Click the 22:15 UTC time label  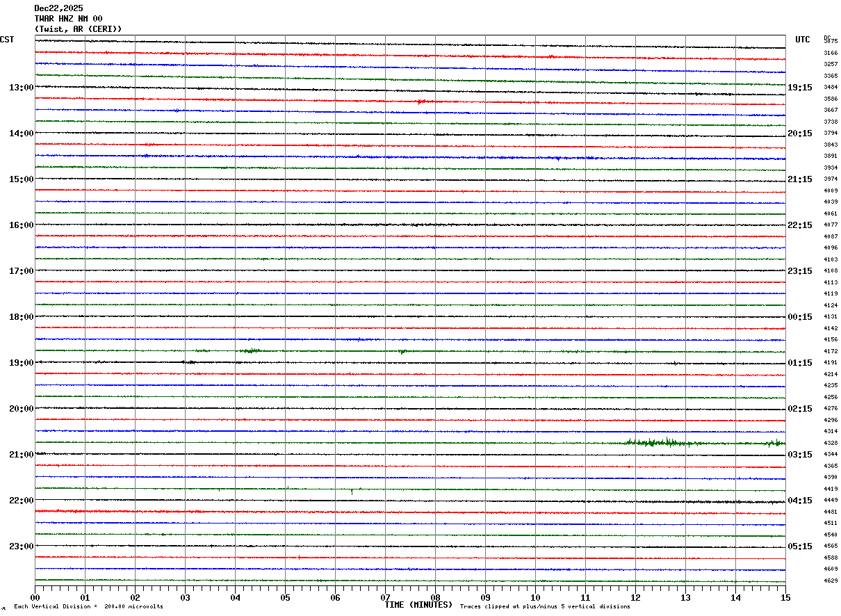(x=800, y=225)
